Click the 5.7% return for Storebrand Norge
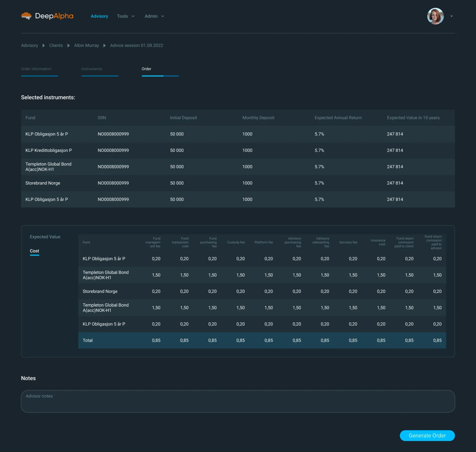The width and height of the screenshot is (476, 452). [x=319, y=183]
